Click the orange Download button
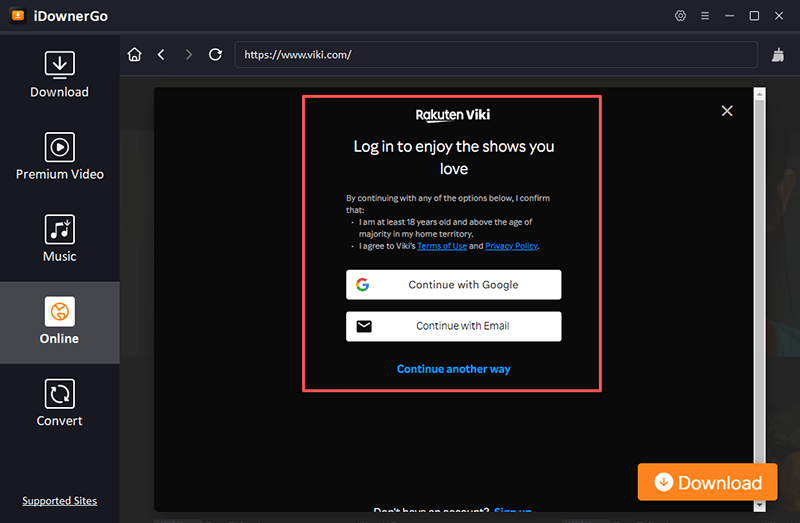Viewport: 800px width, 523px height. click(708, 482)
